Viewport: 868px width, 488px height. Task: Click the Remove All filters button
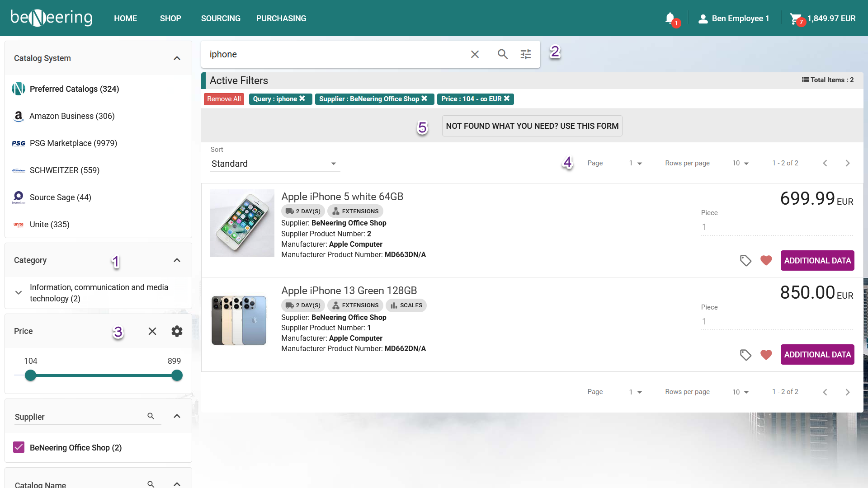[x=224, y=99]
